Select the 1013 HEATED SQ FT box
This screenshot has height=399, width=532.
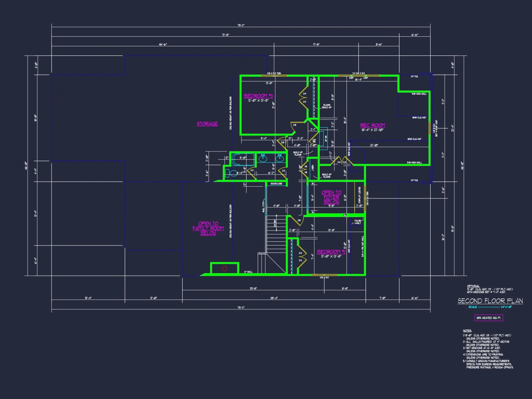[489, 317]
